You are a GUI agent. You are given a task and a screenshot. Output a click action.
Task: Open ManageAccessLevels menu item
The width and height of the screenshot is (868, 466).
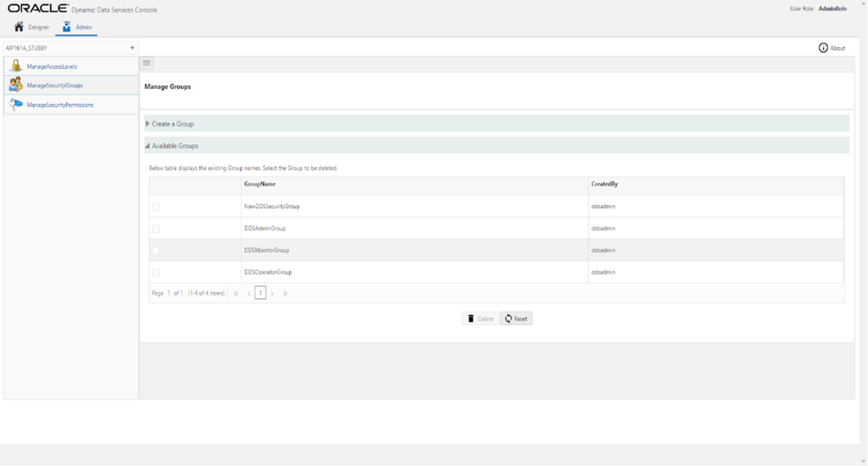tap(71, 67)
